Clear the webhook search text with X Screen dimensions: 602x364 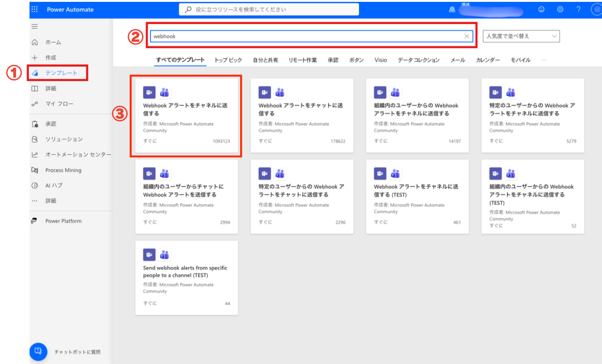click(x=467, y=36)
